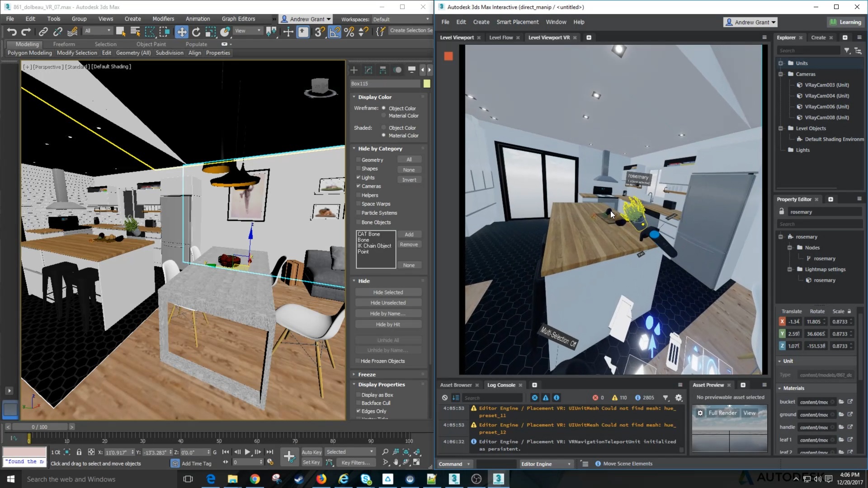Expand the Hide by Category rollout section

pos(380,148)
